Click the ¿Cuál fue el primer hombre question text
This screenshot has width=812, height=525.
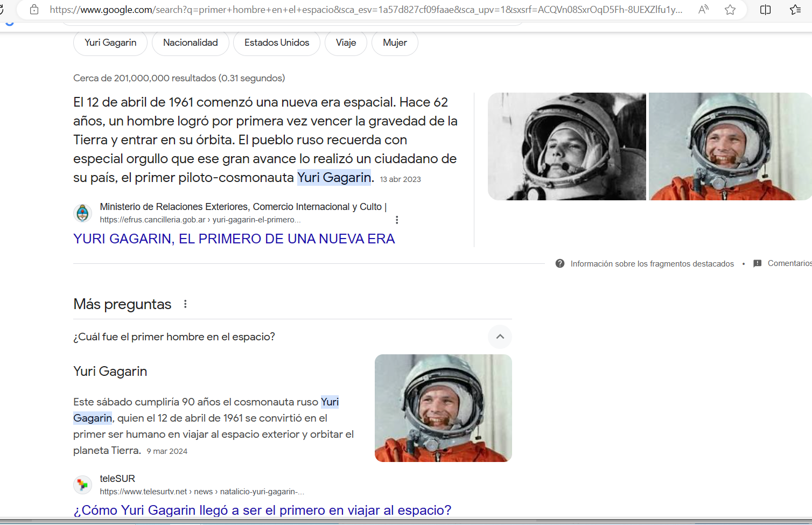click(174, 337)
